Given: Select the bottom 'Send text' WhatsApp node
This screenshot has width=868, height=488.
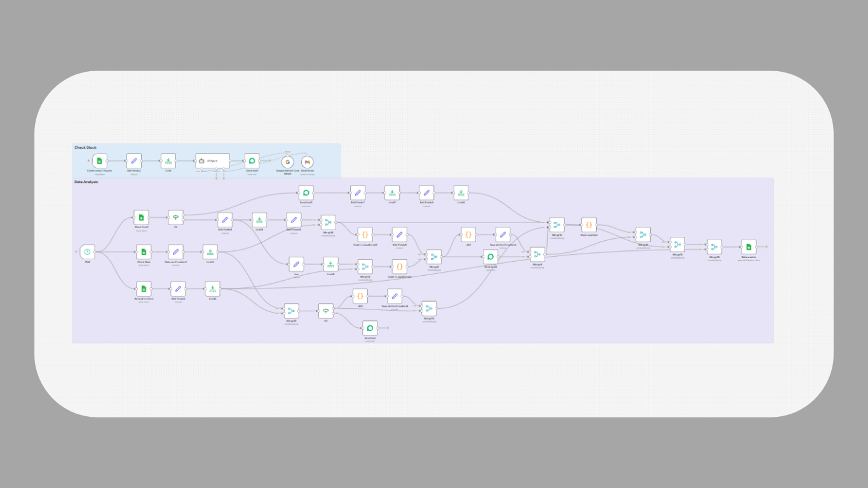Looking at the screenshot, I should (x=370, y=327).
